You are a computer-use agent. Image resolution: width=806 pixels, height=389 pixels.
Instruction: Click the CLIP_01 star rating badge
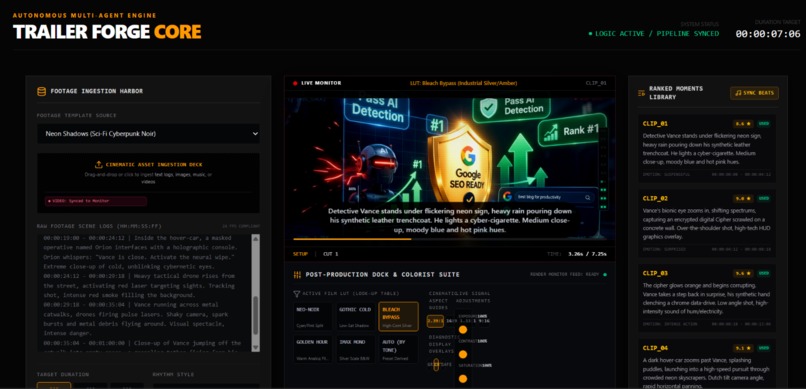(x=743, y=124)
